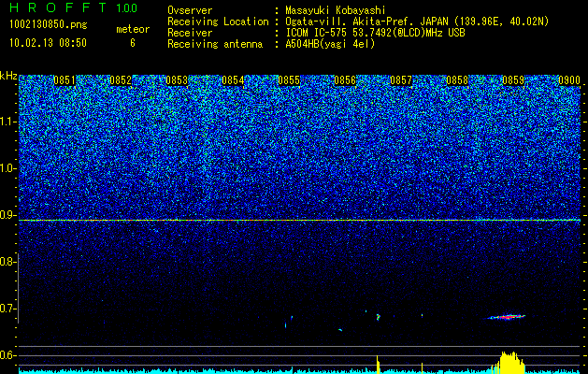The height and width of the screenshot is (374, 588).
Task: Click the 'Receiver' label
Action: coord(190,33)
